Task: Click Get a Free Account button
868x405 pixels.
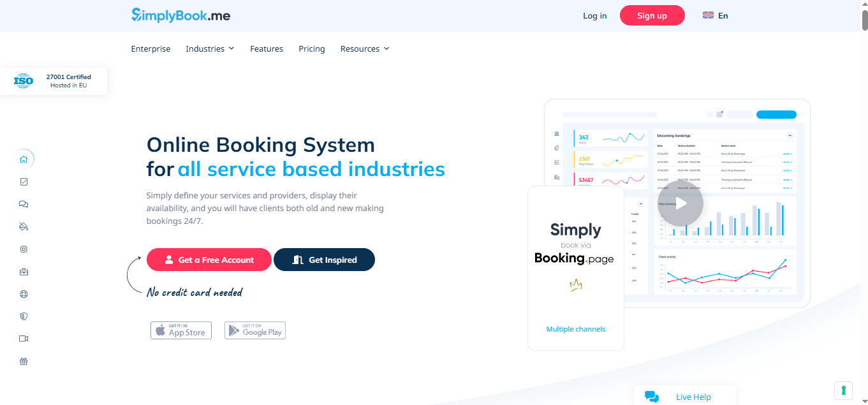Action: point(209,260)
